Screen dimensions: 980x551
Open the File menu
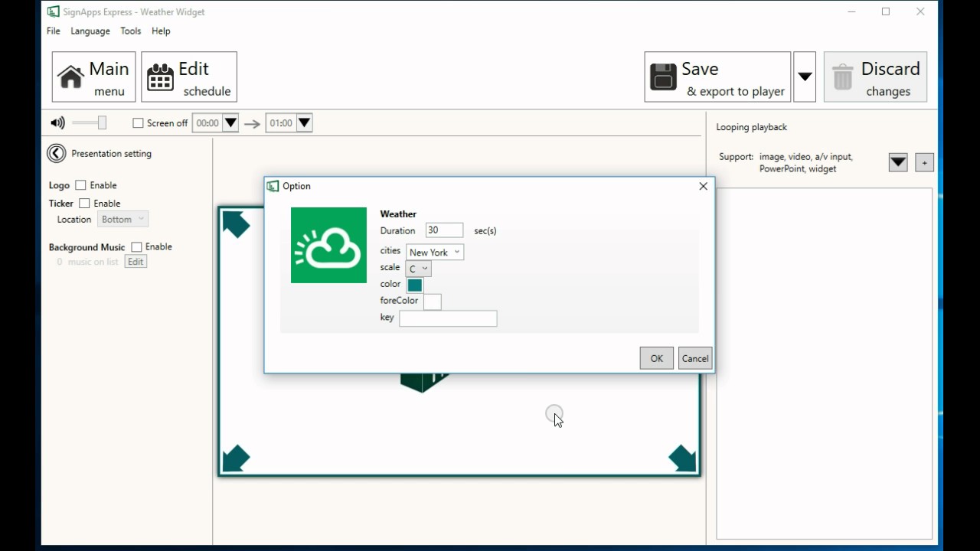pyautogui.click(x=54, y=31)
